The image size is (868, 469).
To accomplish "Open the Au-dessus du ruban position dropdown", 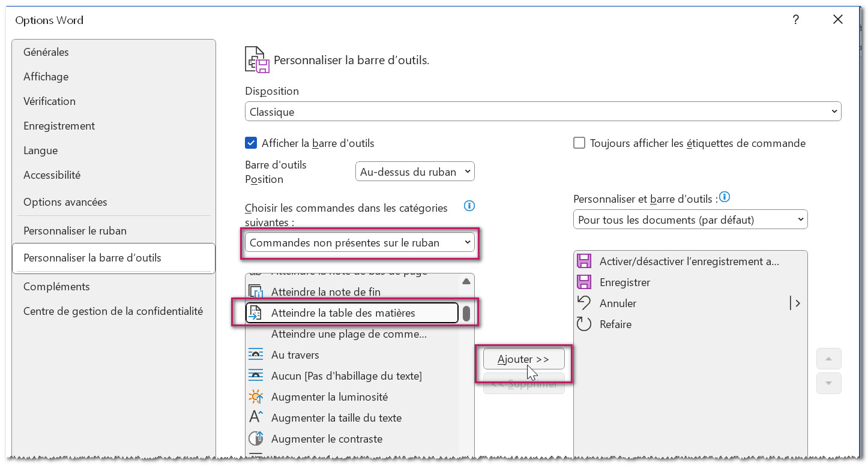I will point(415,172).
